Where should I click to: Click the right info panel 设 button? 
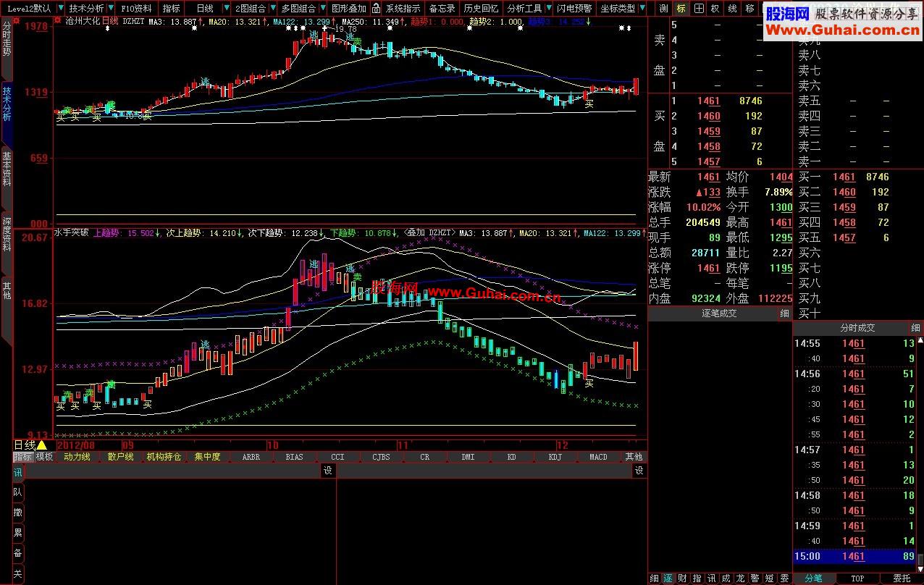click(639, 471)
